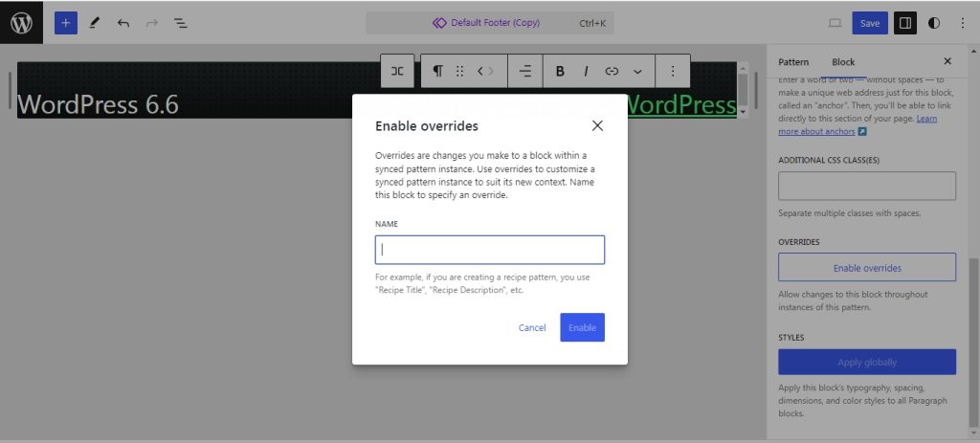Open Default Footer (Copy) command palette
Viewport: 980px width, 443px height.
point(489,23)
